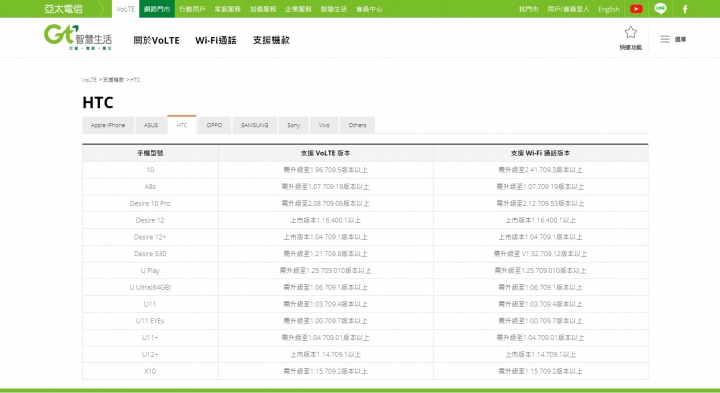Select the VoLTE top navigation item

click(x=125, y=9)
